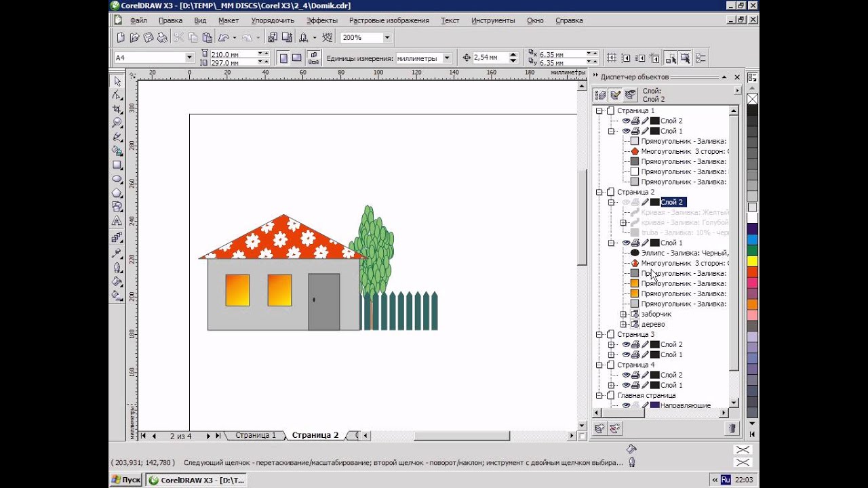The width and height of the screenshot is (868, 488).
Task: Select the Zoom magnifier tool
Action: click(x=117, y=123)
